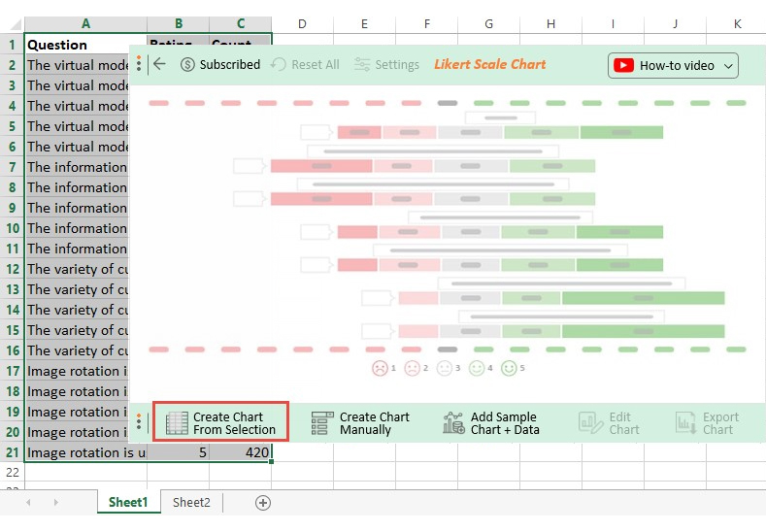This screenshot has width=766, height=532.
Task: Switch to the Sheet2 tab
Action: 191,502
